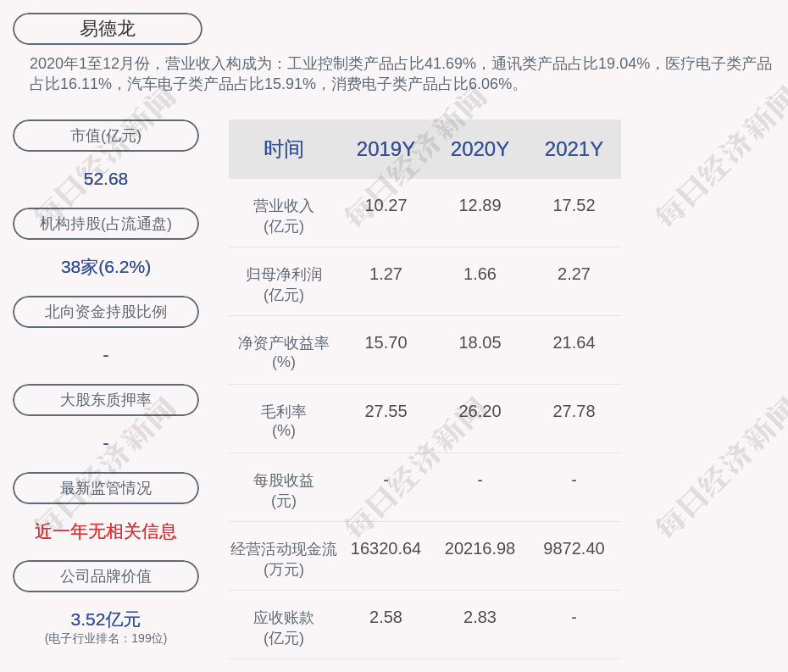The image size is (788, 672).
Task: Click the 归母净利润(亿元) row label
Action: pos(284,285)
